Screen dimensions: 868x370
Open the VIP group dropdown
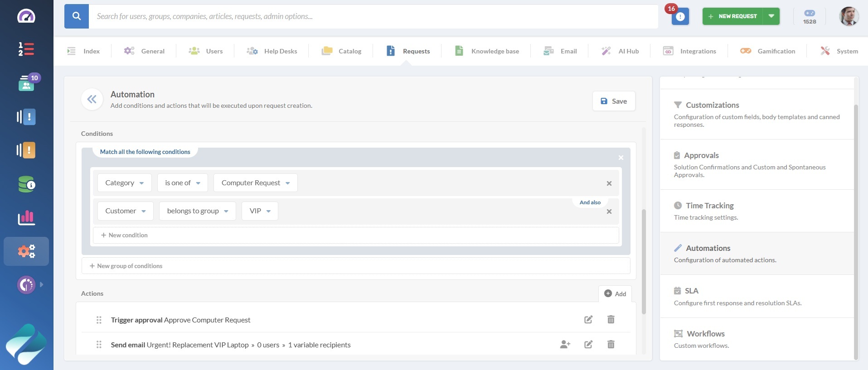pyautogui.click(x=260, y=211)
